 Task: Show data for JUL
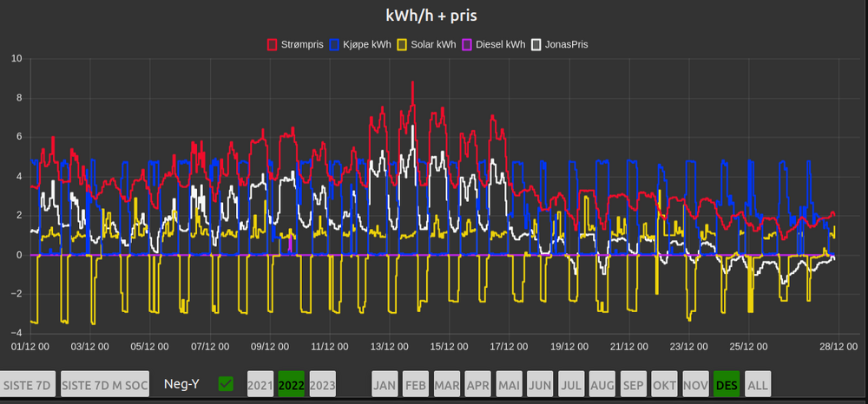(x=571, y=384)
